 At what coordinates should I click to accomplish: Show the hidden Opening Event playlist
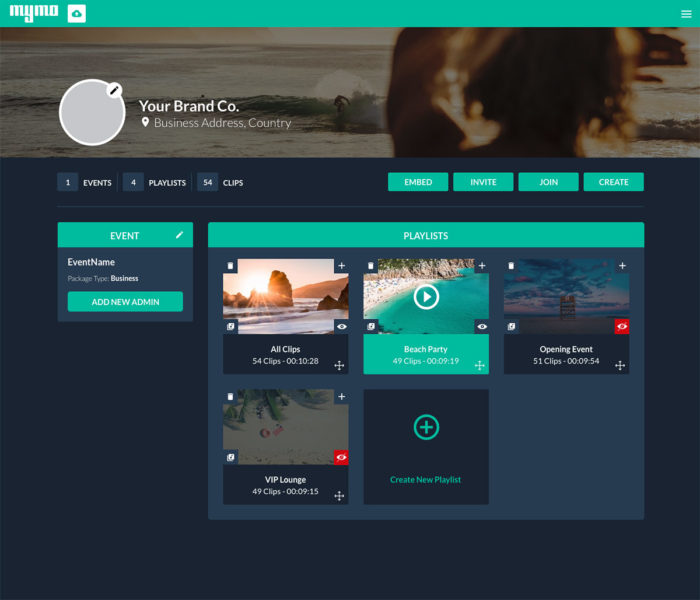coord(622,326)
